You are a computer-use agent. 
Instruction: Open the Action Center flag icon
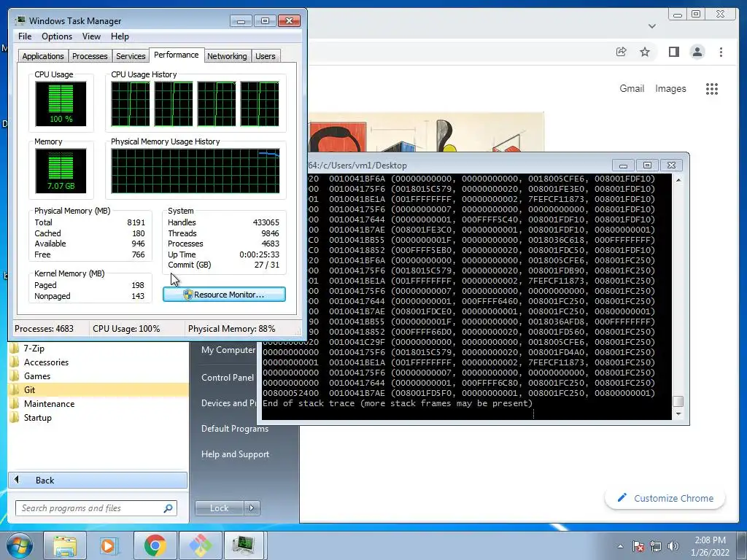(638, 546)
